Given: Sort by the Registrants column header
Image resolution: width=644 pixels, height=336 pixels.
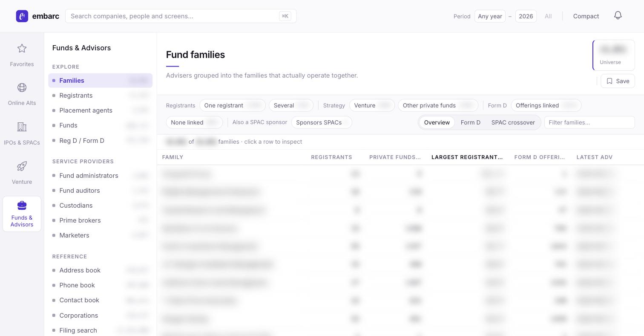Looking at the screenshot, I should (x=331, y=157).
